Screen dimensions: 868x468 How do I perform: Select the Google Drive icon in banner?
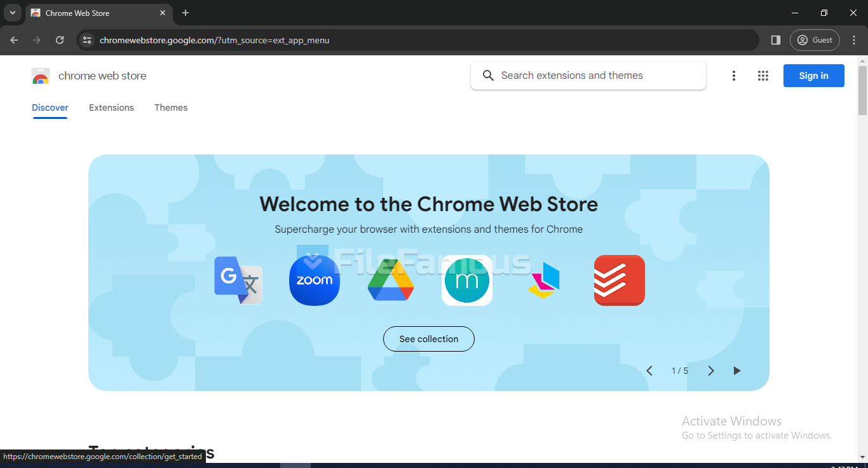391,280
